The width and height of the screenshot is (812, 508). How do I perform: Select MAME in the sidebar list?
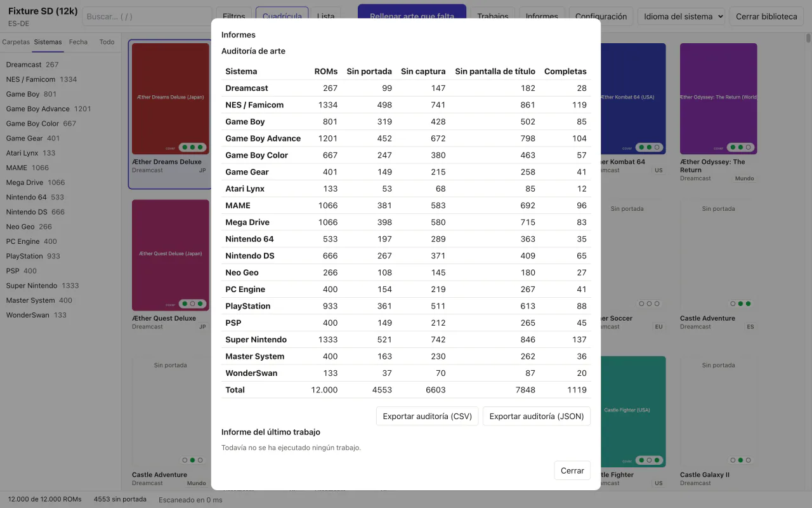(x=60, y=168)
